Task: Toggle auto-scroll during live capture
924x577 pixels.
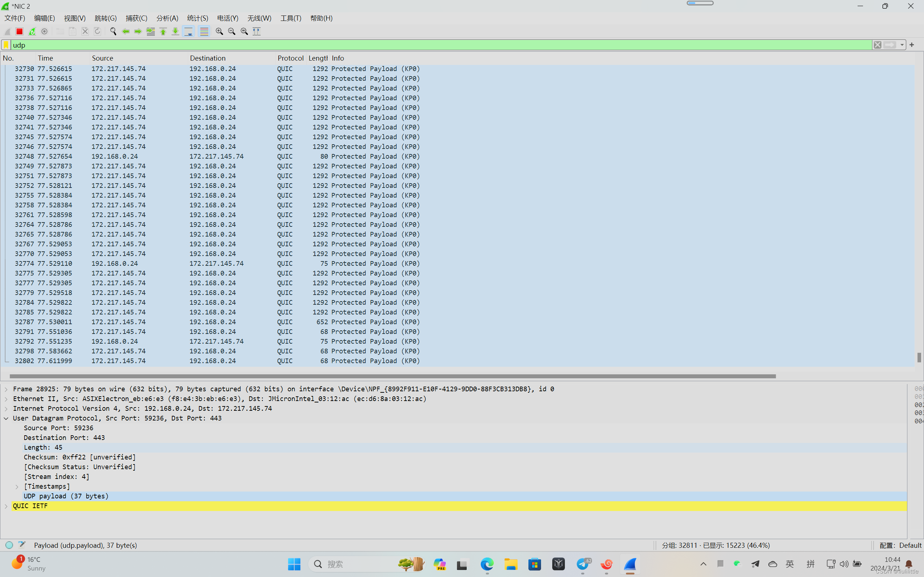Action: click(x=189, y=31)
